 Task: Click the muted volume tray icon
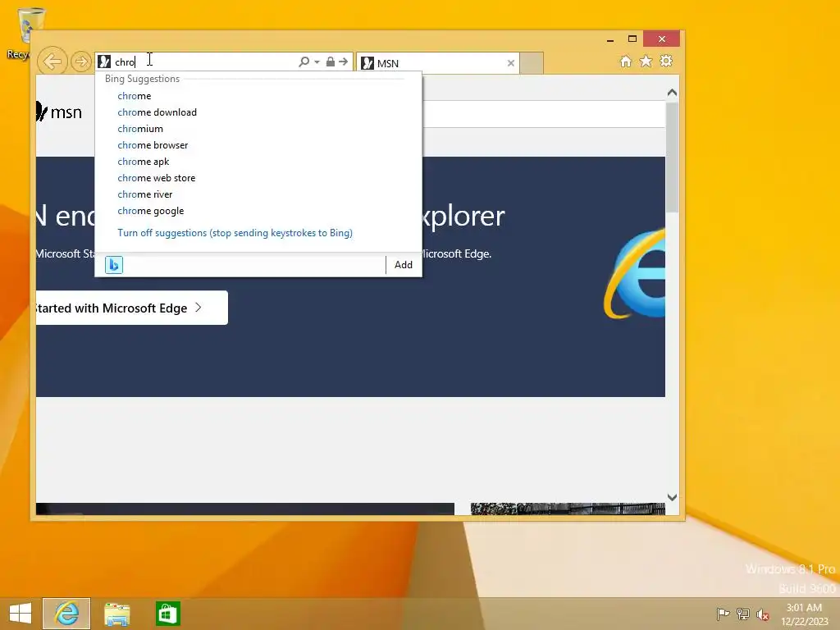762,614
